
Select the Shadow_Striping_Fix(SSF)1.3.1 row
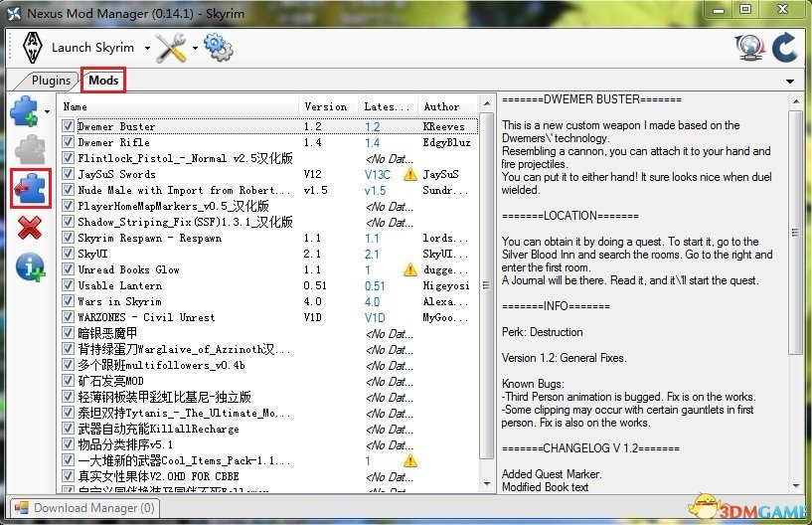pos(268,222)
